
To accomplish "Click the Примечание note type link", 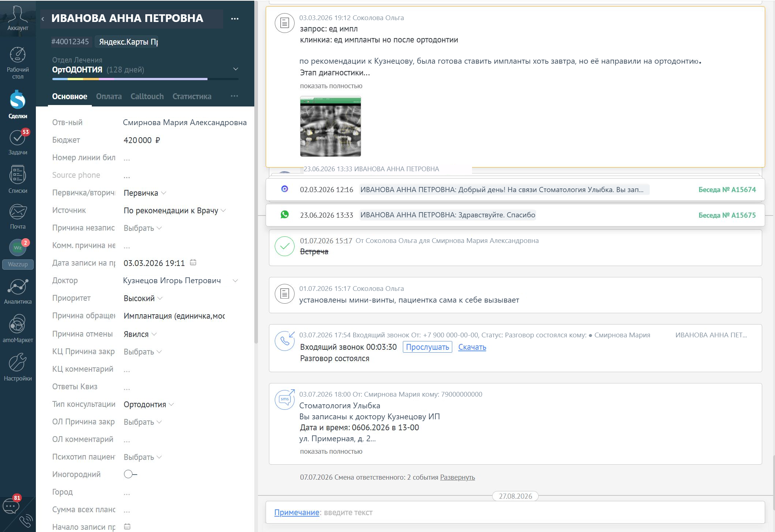I will (x=297, y=512).
